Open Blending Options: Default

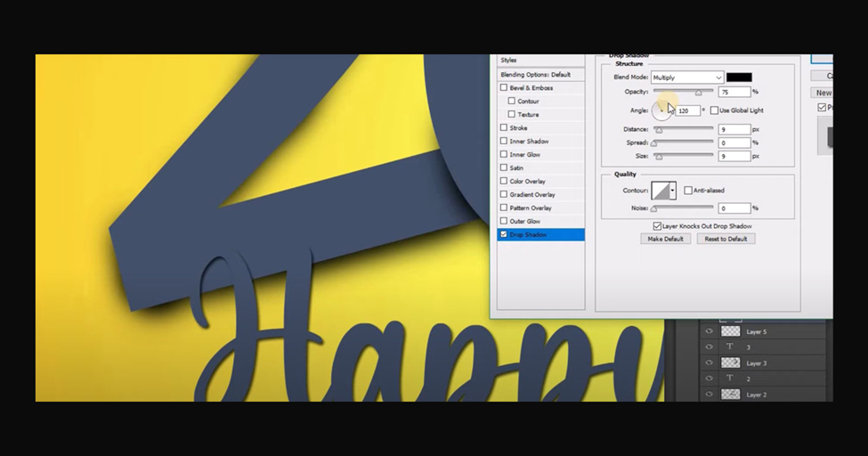pyautogui.click(x=541, y=75)
